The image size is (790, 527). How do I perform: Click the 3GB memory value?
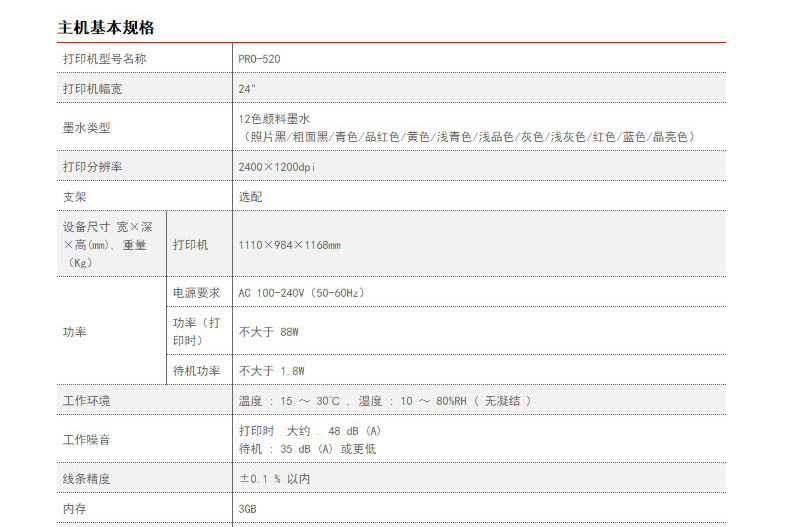pyautogui.click(x=248, y=509)
